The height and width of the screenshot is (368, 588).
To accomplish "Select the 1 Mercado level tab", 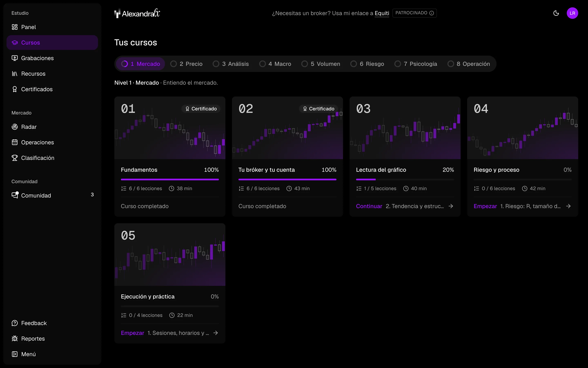I will pyautogui.click(x=140, y=64).
